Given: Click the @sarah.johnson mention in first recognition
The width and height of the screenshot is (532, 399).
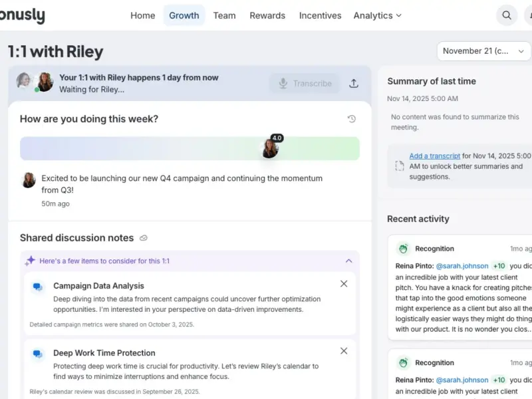Looking at the screenshot, I should (x=462, y=266).
